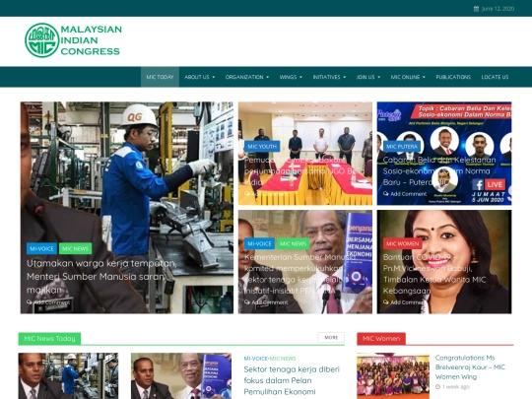Screen dimensions: 532x399
Task: Open the Publications menu item
Action: point(453,77)
